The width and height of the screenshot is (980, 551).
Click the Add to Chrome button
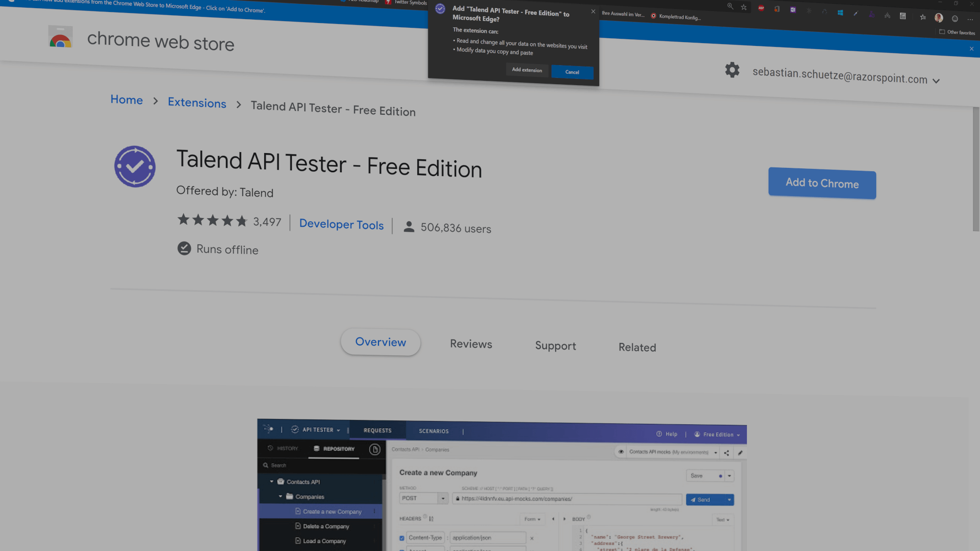pyautogui.click(x=822, y=183)
